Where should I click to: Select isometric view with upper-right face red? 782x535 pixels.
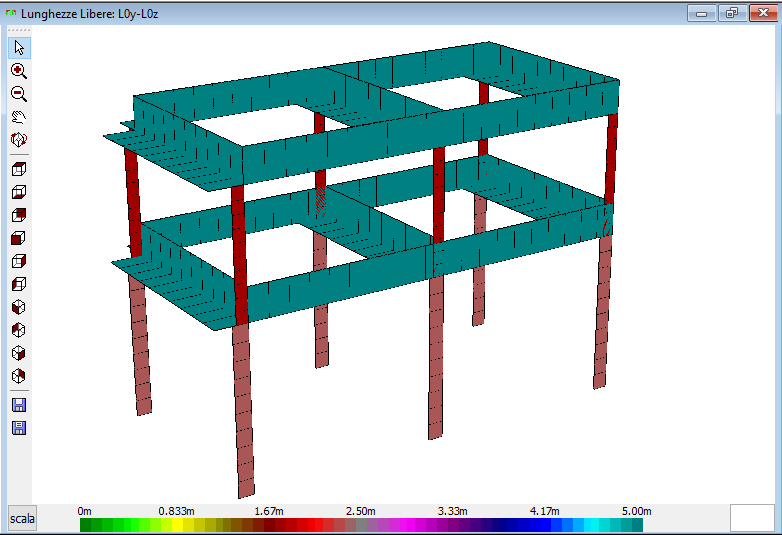(x=19, y=376)
